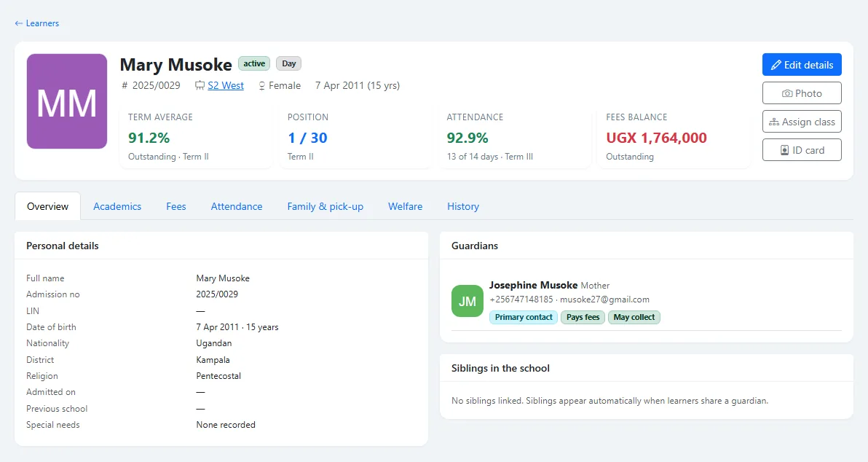Click the May collect tag
868x462 pixels.
click(634, 317)
